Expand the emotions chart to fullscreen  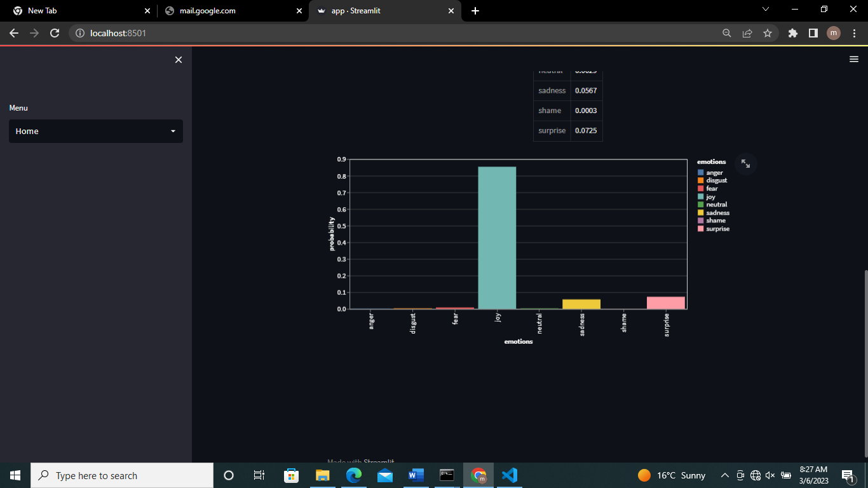[745, 164]
